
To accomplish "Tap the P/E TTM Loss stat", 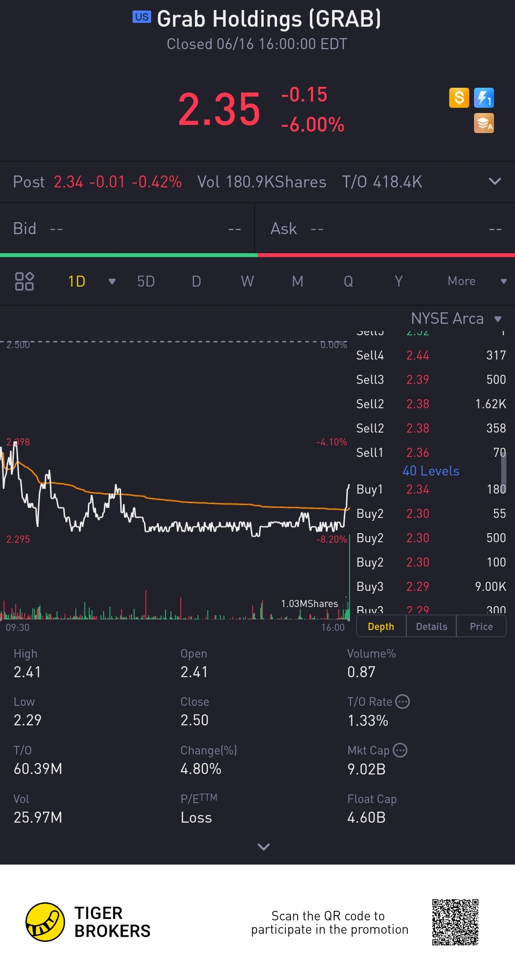I will [x=199, y=809].
